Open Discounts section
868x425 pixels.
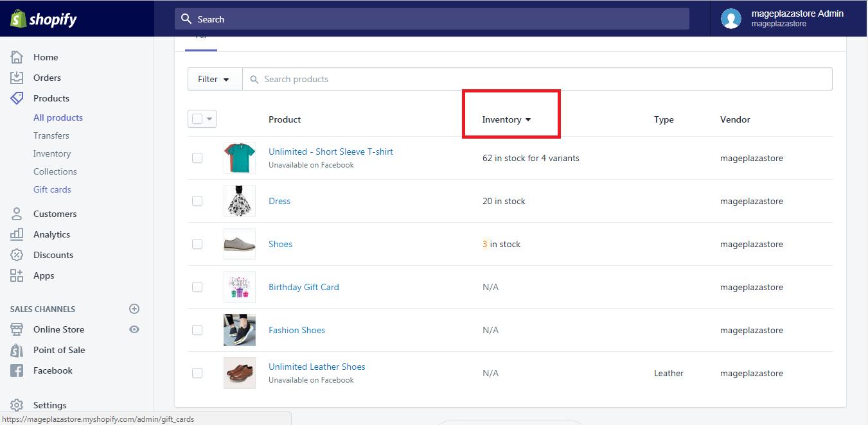coord(53,255)
